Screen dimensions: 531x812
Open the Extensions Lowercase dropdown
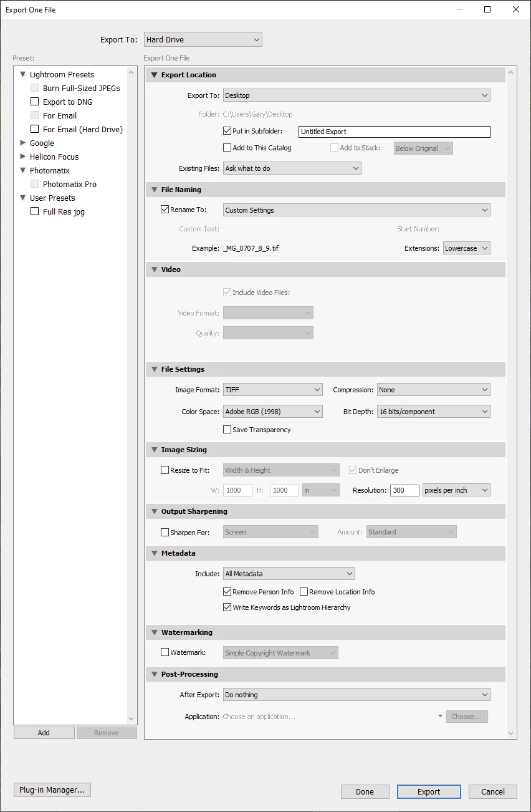point(467,248)
